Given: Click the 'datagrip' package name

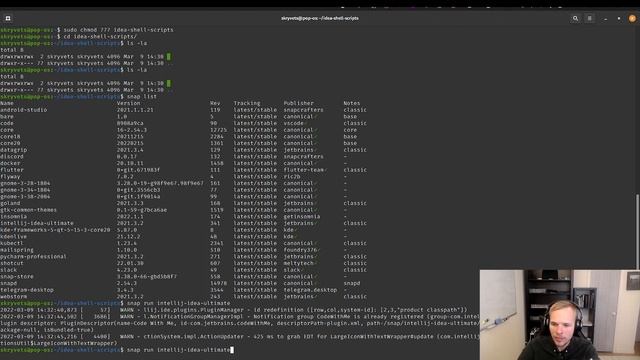Looking at the screenshot, I should (13, 150).
